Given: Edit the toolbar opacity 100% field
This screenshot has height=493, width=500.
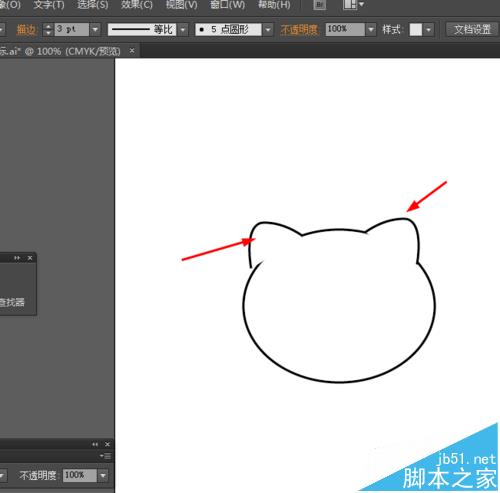Looking at the screenshot, I should (345, 29).
